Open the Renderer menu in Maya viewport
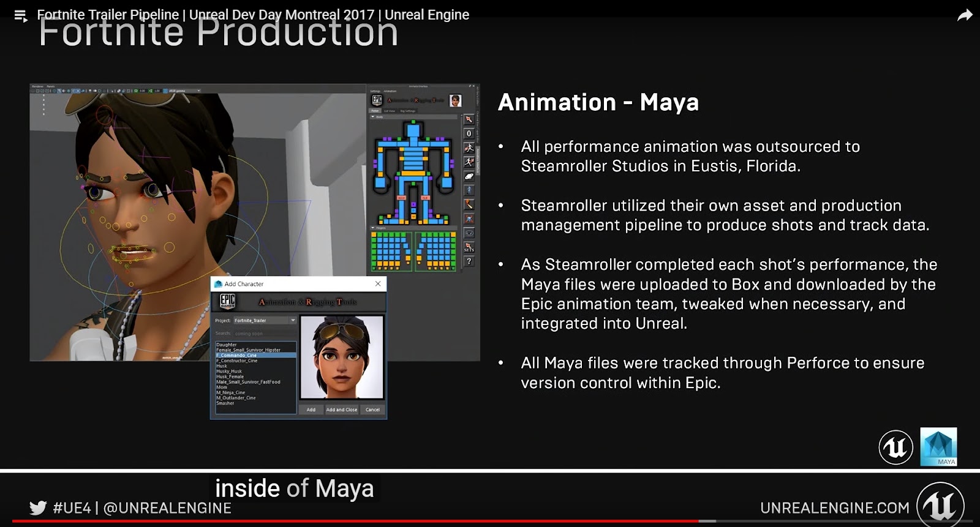Screen dimensions: 980x527 click(37, 86)
